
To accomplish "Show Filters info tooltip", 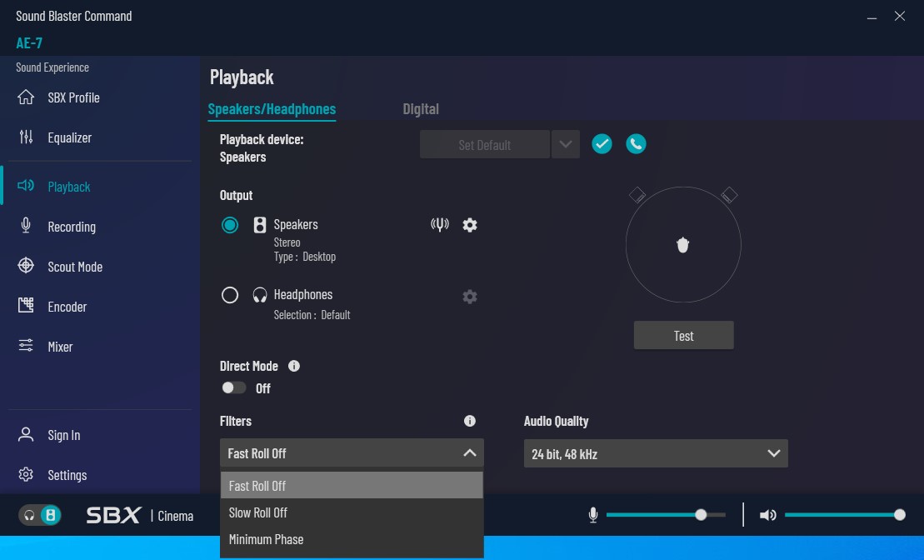I will point(470,421).
